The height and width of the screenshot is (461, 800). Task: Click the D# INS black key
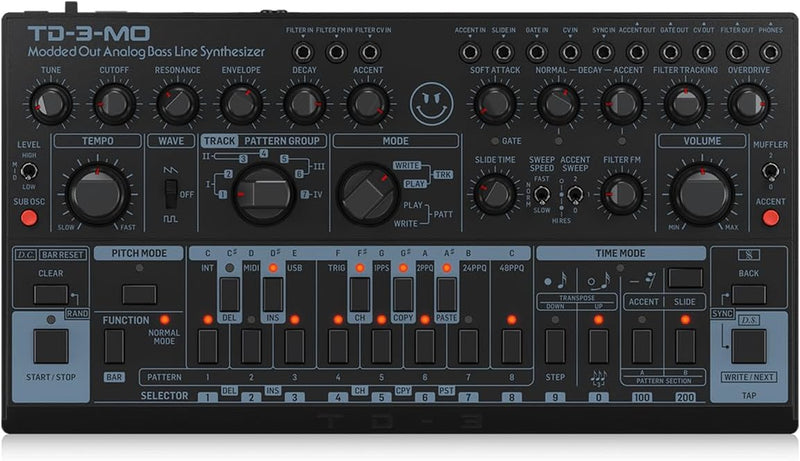click(273, 294)
